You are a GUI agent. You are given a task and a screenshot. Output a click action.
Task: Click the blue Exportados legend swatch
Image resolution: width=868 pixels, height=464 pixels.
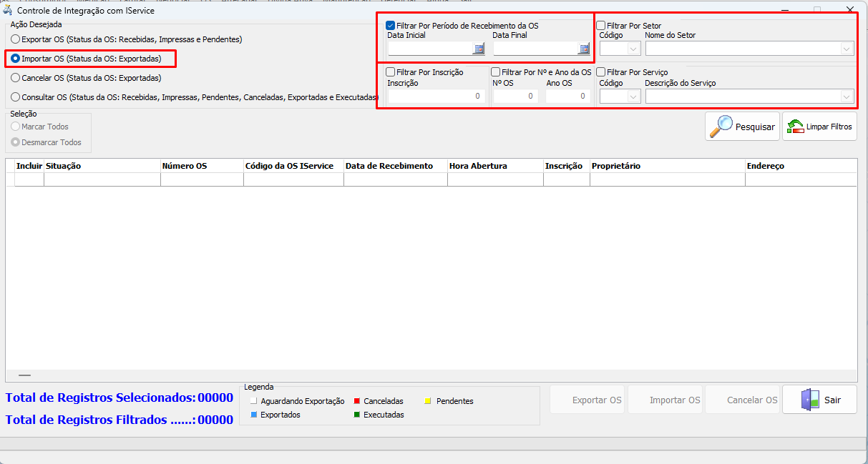coord(253,415)
